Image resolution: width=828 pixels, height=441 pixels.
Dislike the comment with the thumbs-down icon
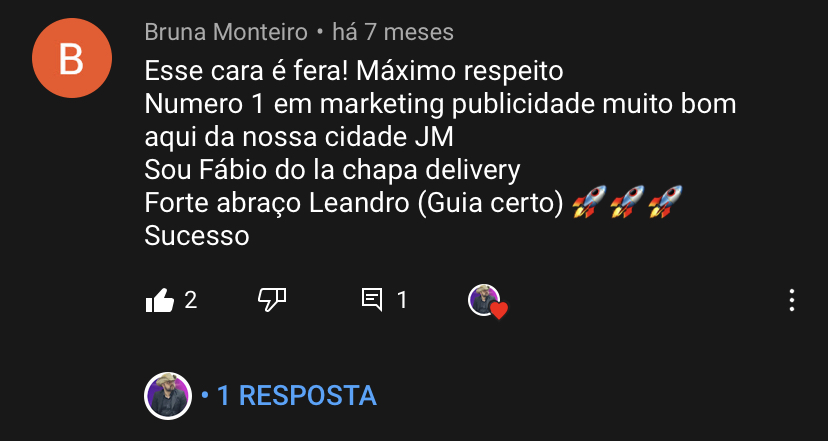[272, 300]
